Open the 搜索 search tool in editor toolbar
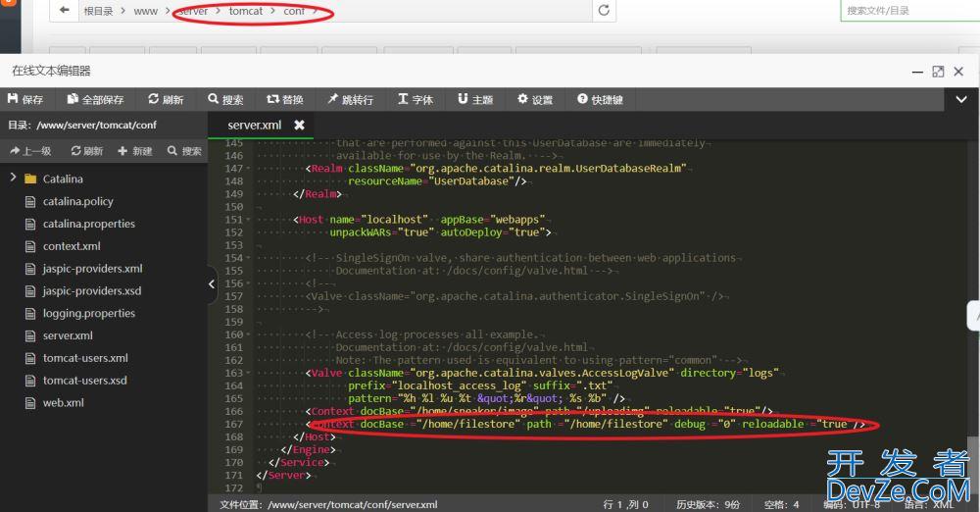 [225, 99]
